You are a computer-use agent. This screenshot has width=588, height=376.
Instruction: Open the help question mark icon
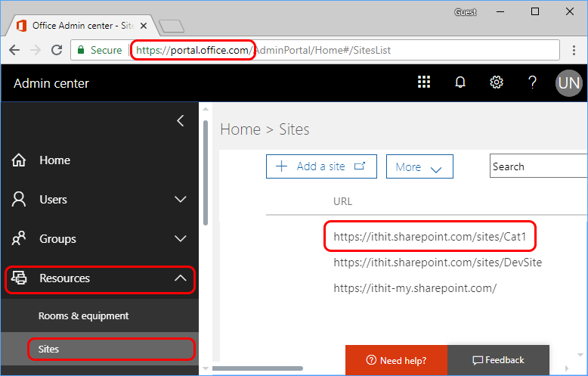pos(532,82)
